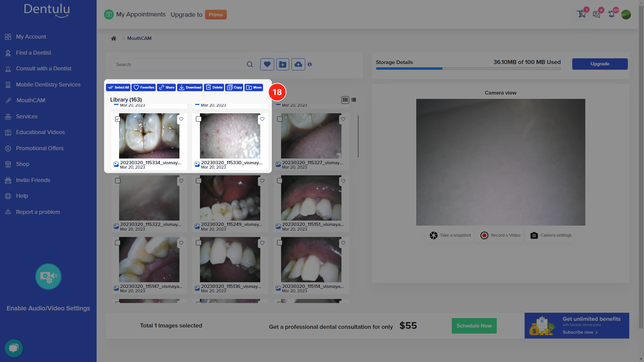Click Record a Video
This screenshot has height=362, width=644.
[500, 235]
